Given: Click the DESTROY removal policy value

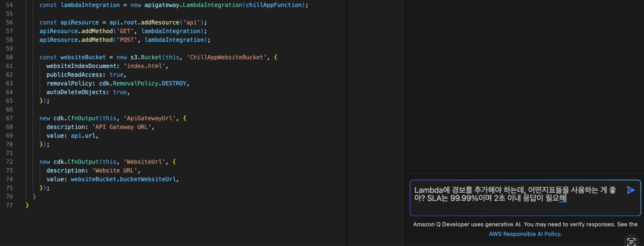Looking at the screenshot, I should coord(174,83).
